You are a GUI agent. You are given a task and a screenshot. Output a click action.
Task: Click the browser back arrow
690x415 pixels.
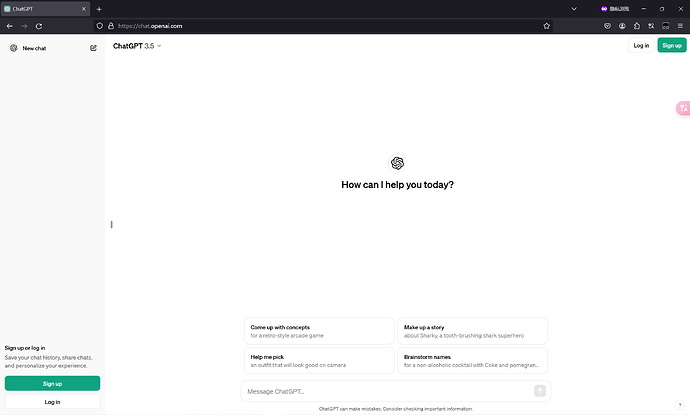point(10,26)
